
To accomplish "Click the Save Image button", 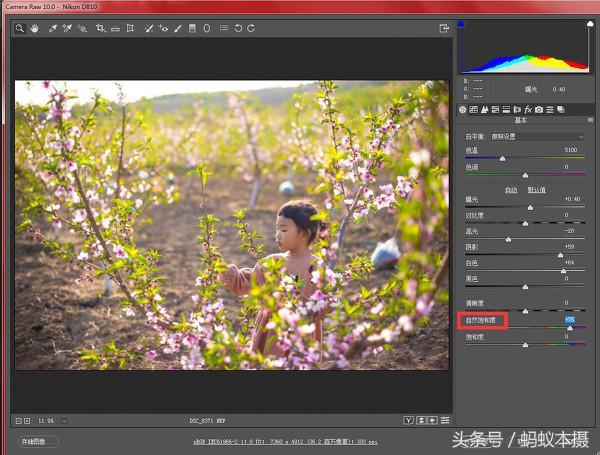I will pos(38,442).
